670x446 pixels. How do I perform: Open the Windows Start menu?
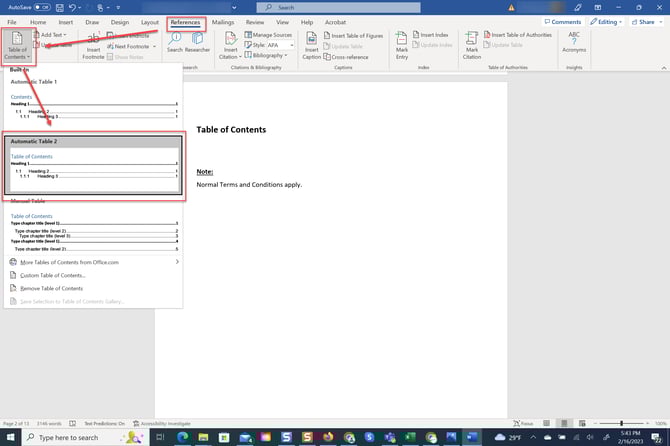(10, 437)
